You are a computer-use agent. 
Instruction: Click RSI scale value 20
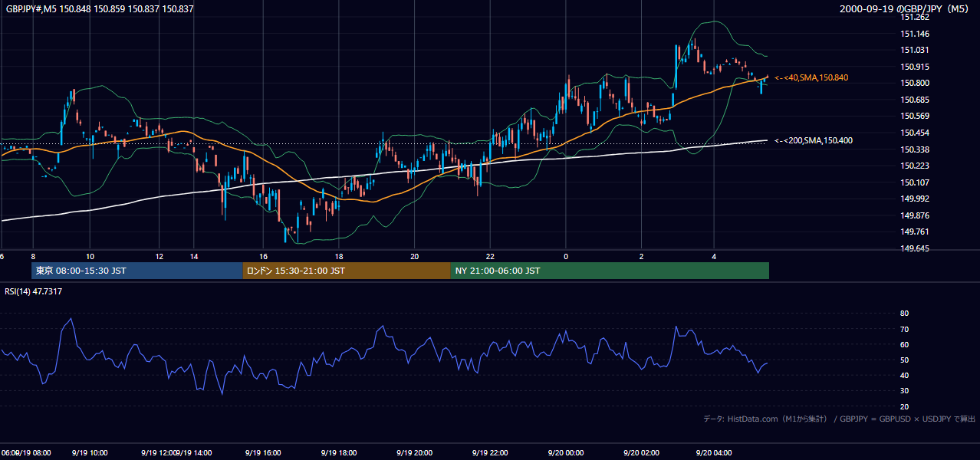[x=904, y=406]
